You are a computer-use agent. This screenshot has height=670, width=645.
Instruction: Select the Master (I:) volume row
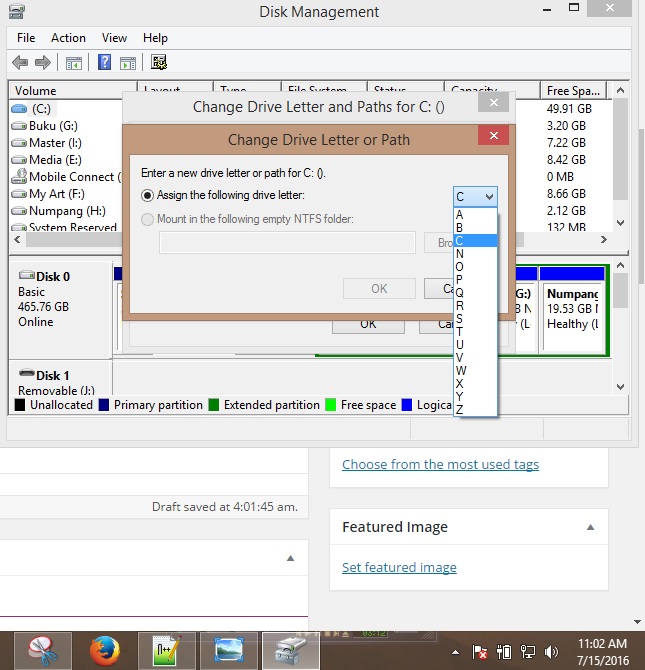tap(65, 143)
